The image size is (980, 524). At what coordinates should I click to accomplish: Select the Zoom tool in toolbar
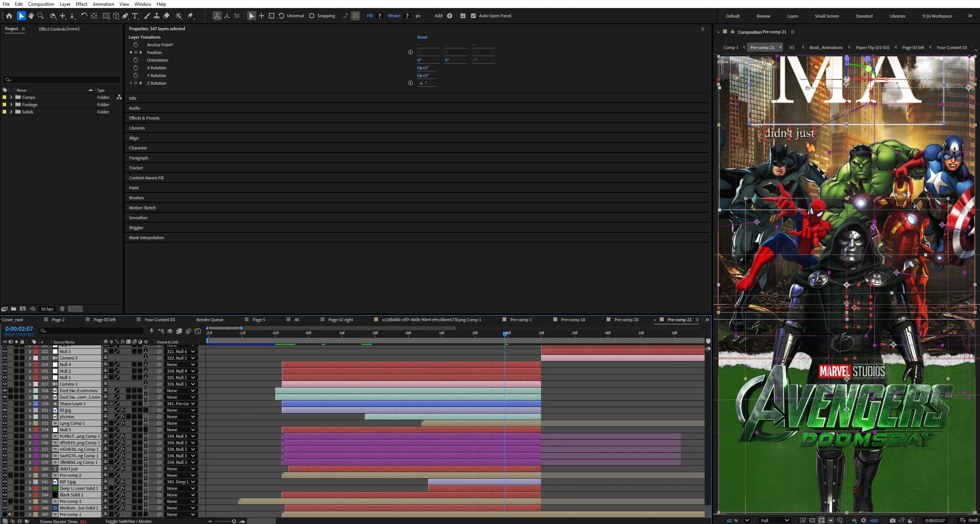41,16
